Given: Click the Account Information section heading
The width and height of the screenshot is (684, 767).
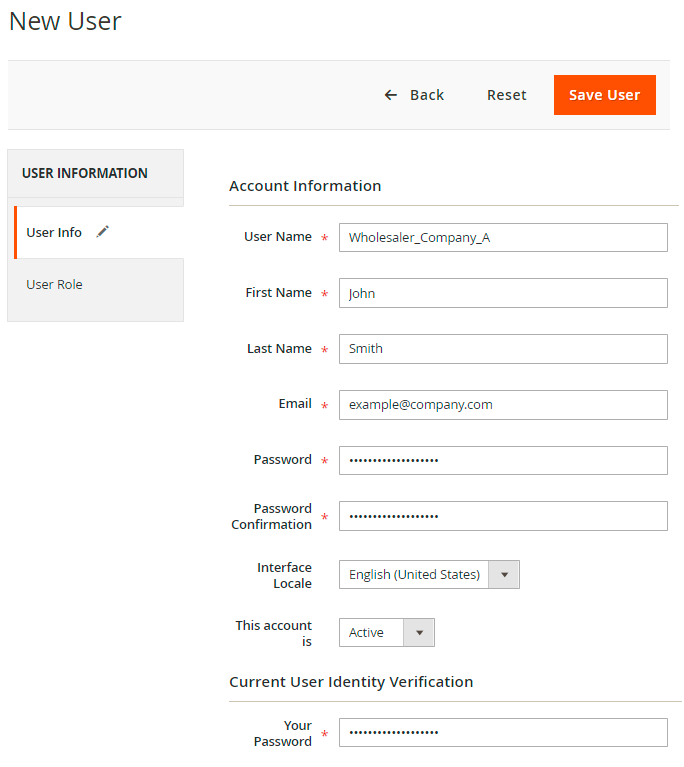Looking at the screenshot, I should (x=305, y=186).
